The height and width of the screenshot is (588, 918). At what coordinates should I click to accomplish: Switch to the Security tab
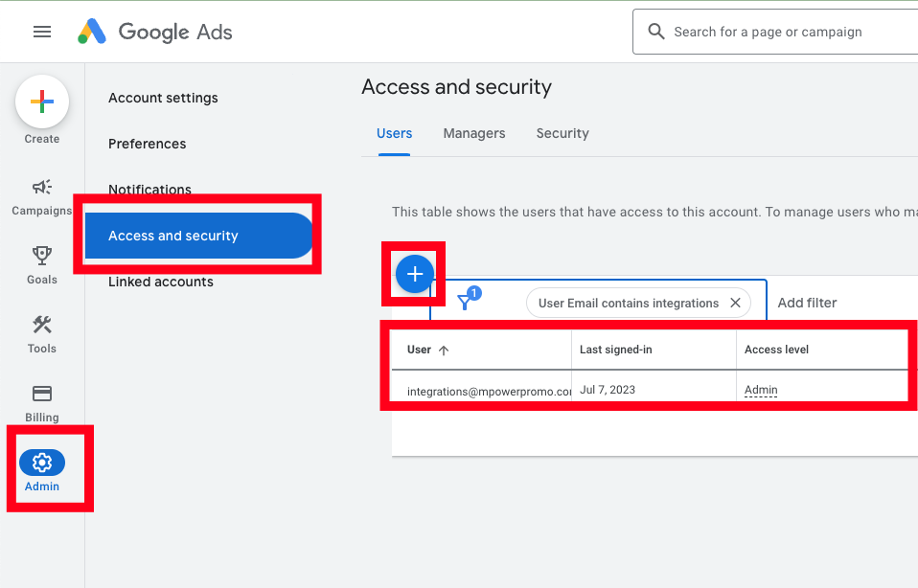pyautogui.click(x=562, y=133)
